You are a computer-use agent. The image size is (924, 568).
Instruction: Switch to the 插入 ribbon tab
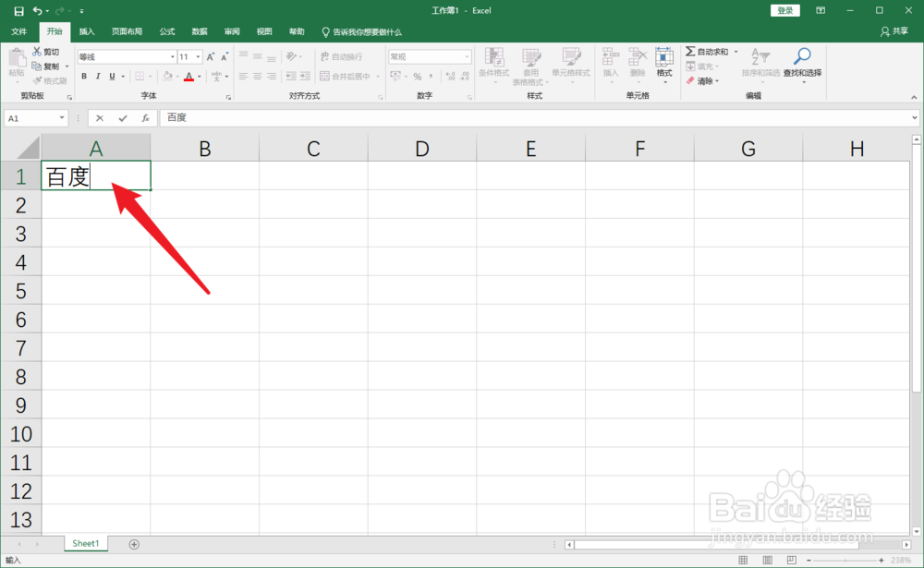pos(86,30)
